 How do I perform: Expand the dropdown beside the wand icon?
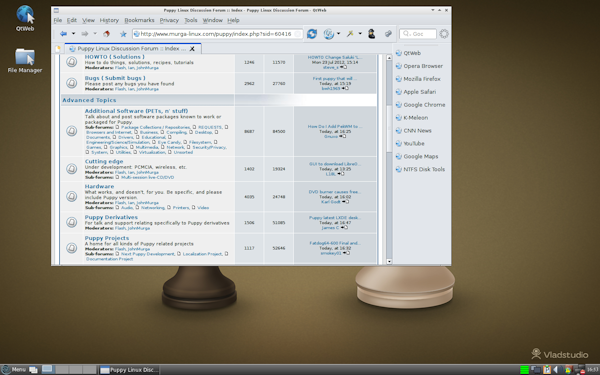pyautogui.click(x=360, y=34)
